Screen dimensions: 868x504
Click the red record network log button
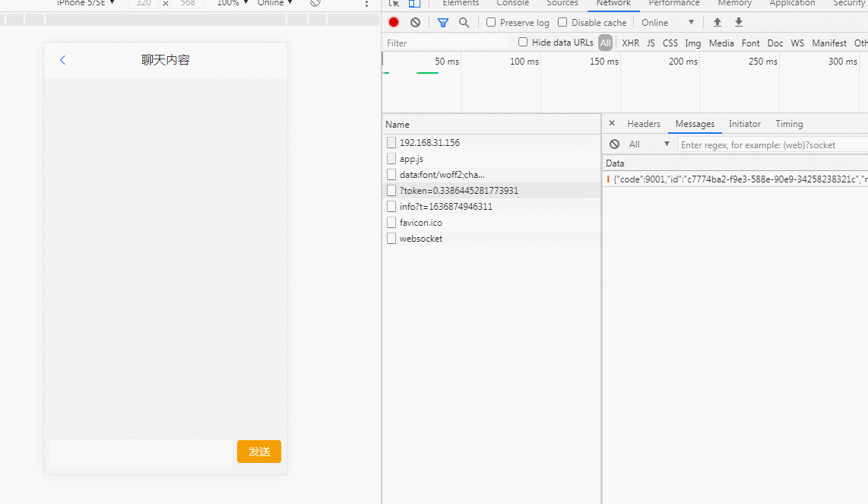[x=394, y=23]
